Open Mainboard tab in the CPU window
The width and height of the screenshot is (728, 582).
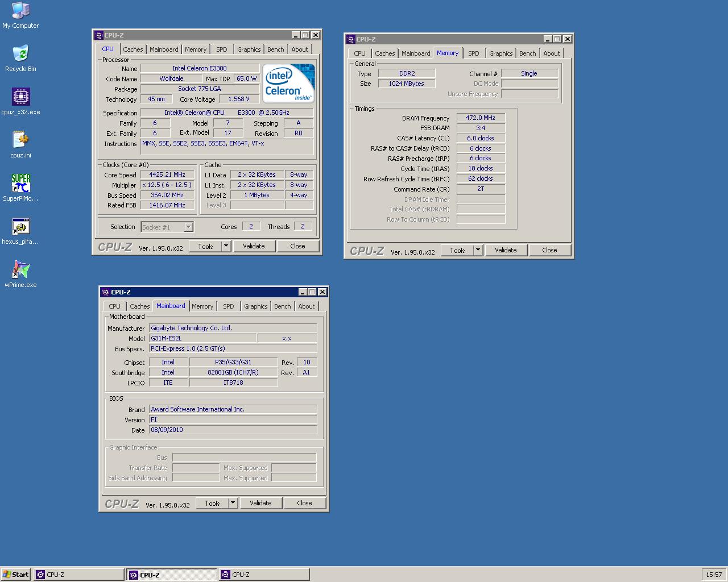coord(164,49)
